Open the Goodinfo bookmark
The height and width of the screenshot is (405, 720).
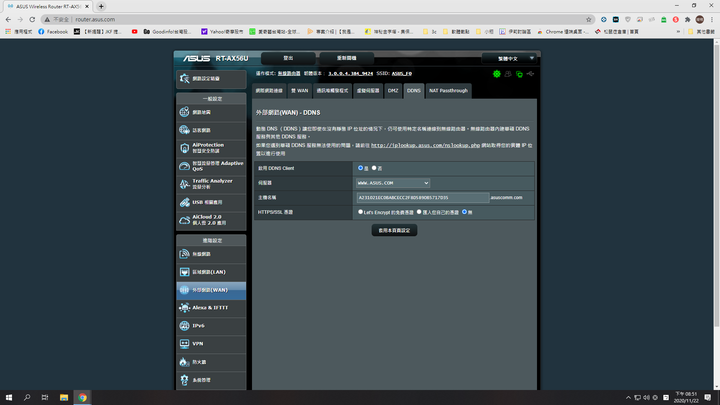(x=167, y=32)
